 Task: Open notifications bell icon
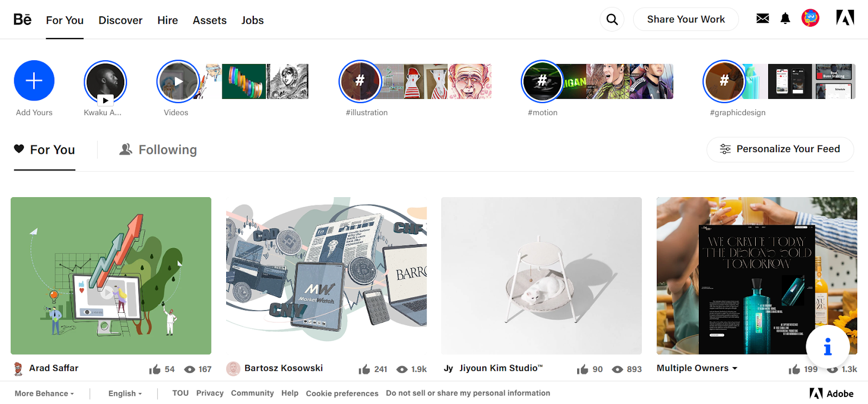[x=785, y=19]
